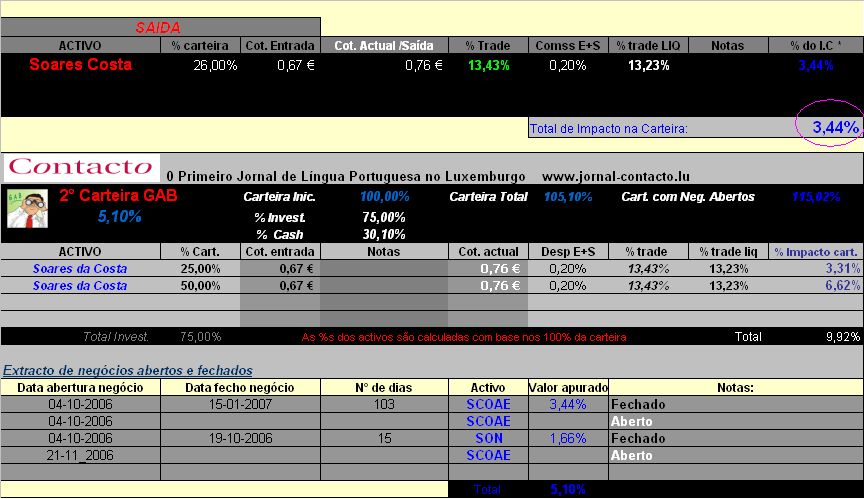The width and height of the screenshot is (864, 499).
Task: Select the 'Nº de dias' header
Action: [384, 388]
